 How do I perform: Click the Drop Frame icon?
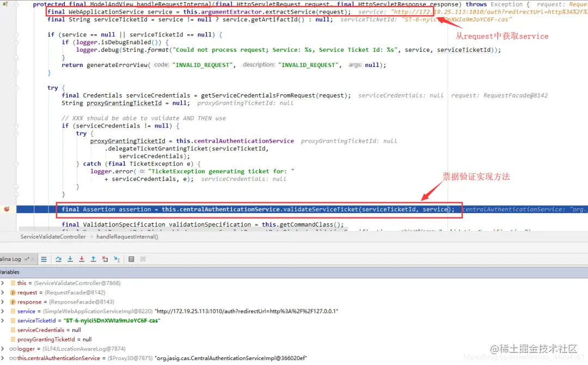pyautogui.click(x=105, y=259)
